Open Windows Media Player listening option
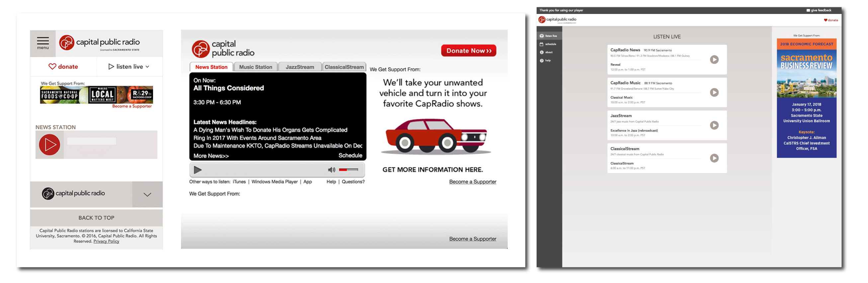The width and height of the screenshot is (868, 283). (275, 182)
